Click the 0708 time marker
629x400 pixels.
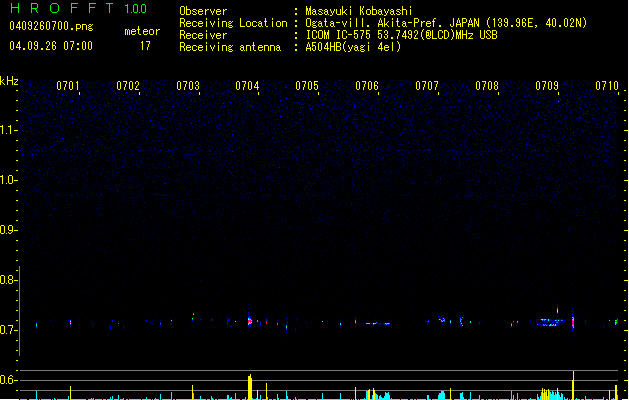(487, 86)
